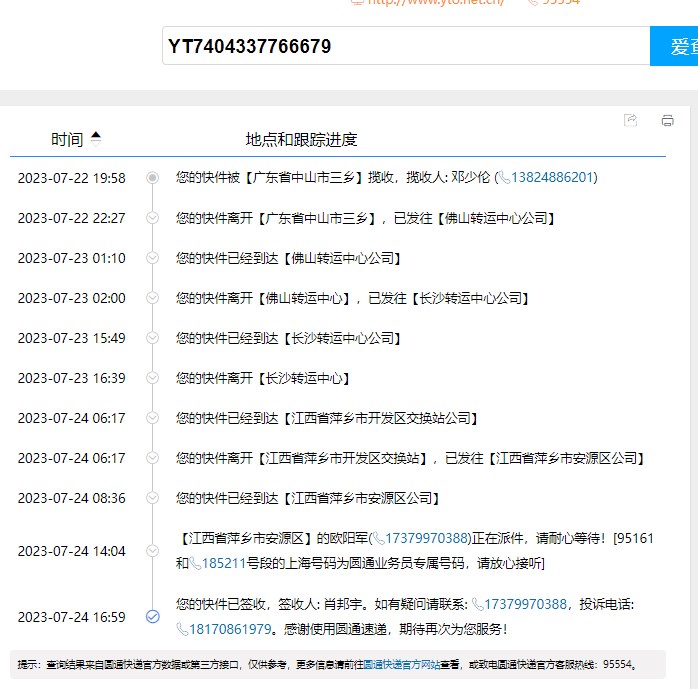
Task: Click the tracking number input field
Action: pyautogui.click(x=406, y=46)
